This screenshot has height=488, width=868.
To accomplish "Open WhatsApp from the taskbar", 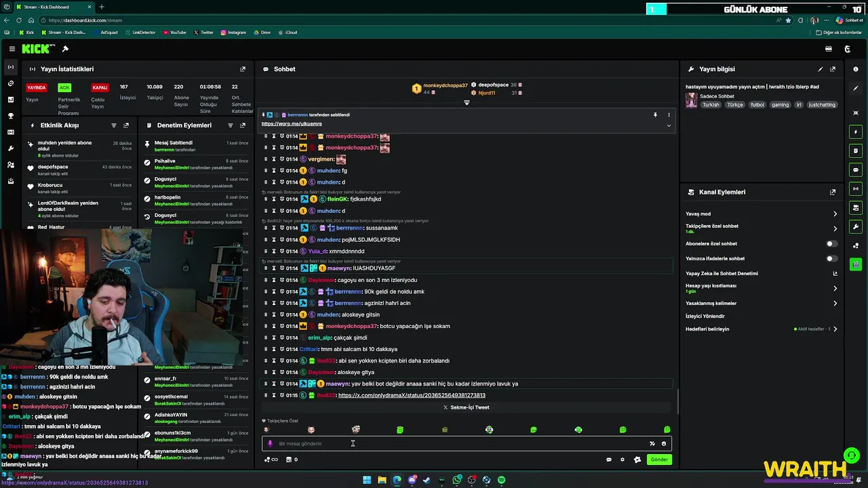I will tap(456, 480).
